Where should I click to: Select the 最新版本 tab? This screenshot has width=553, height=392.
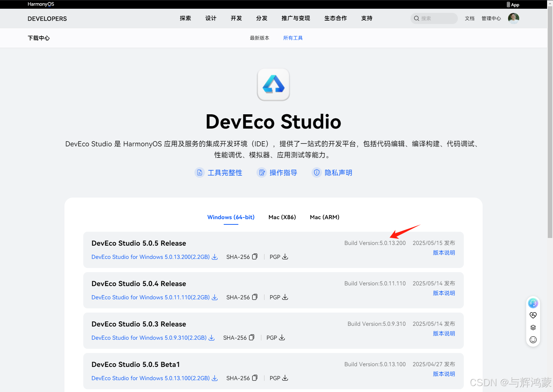coord(260,38)
